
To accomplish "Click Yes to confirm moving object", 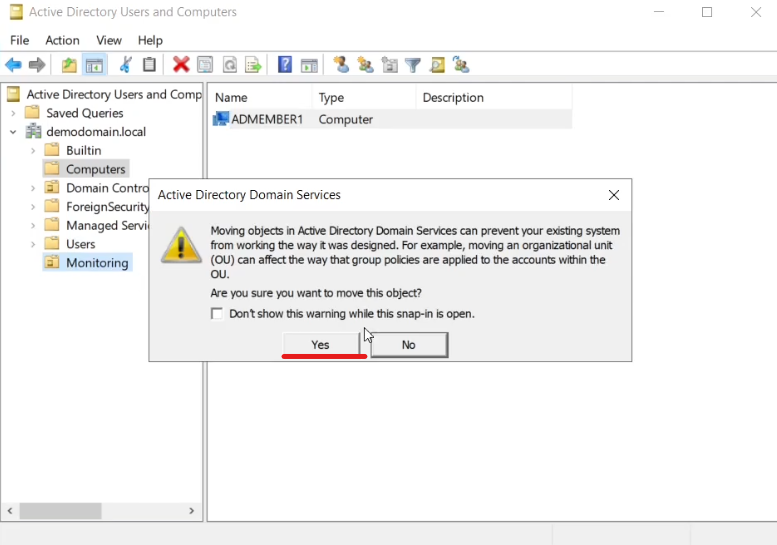I will click(x=320, y=344).
